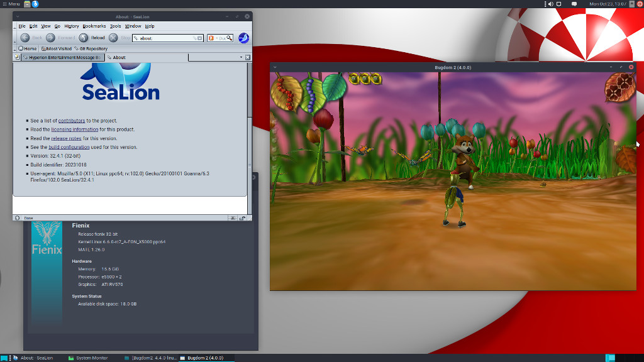The image size is (644, 362).
Task: Click the Home bookmark toolbar button
Action: coord(27,48)
